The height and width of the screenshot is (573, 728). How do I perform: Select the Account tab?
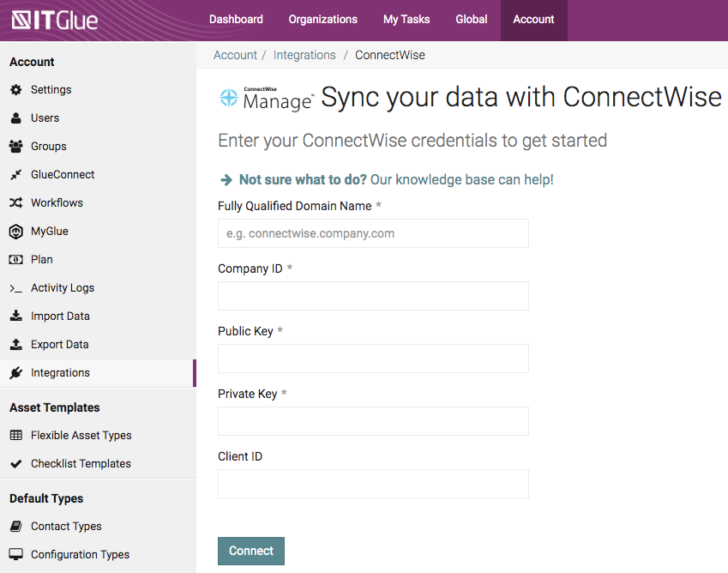pyautogui.click(x=534, y=21)
